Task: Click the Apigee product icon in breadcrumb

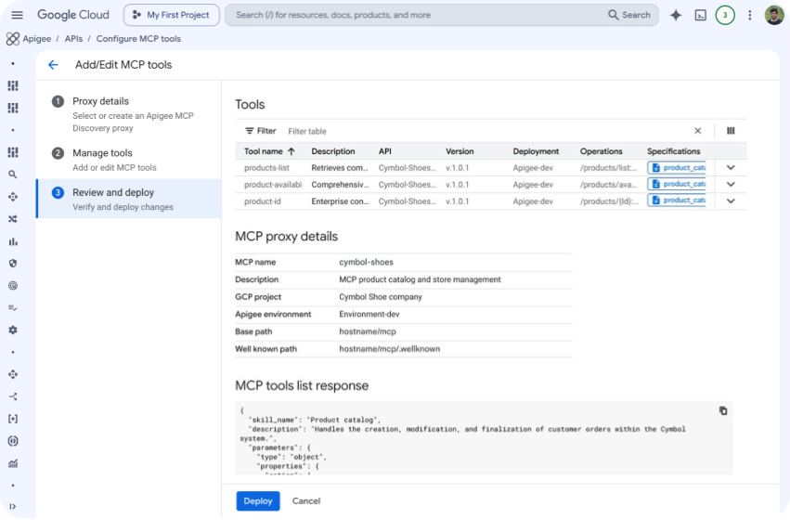Action: pos(13,39)
